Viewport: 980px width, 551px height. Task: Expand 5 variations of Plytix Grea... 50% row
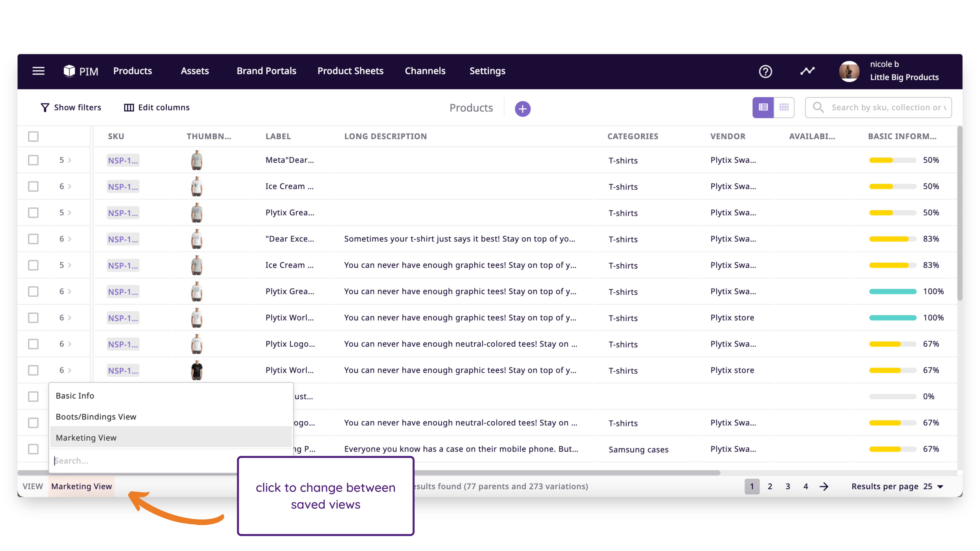coord(66,213)
